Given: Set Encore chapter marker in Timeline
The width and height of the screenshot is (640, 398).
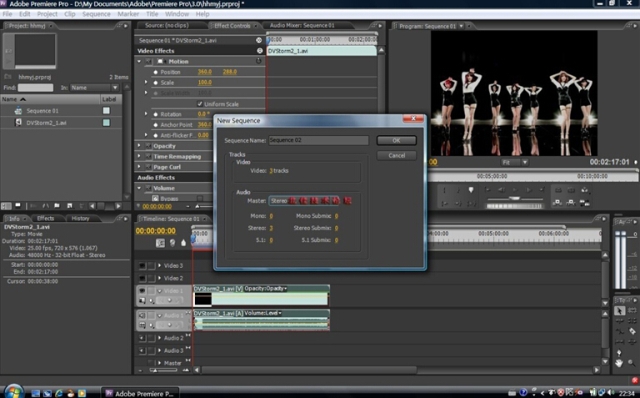Looking at the screenshot, I should [x=172, y=243].
